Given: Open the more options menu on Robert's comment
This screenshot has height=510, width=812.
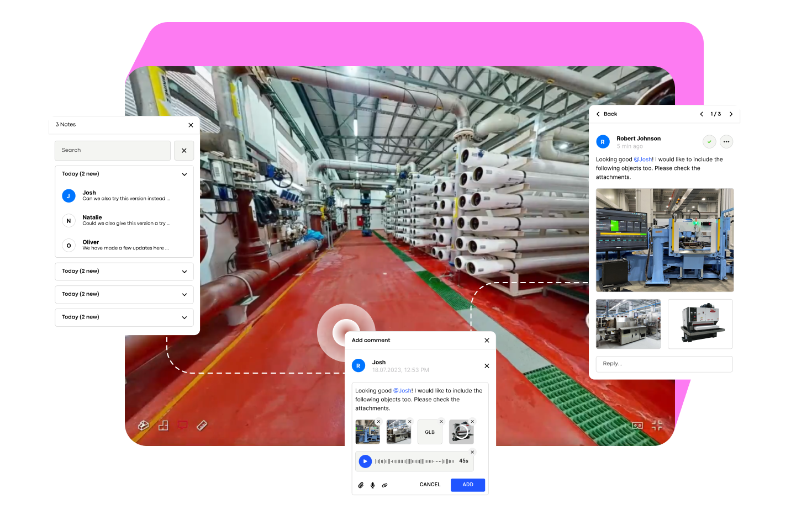Looking at the screenshot, I should (726, 141).
